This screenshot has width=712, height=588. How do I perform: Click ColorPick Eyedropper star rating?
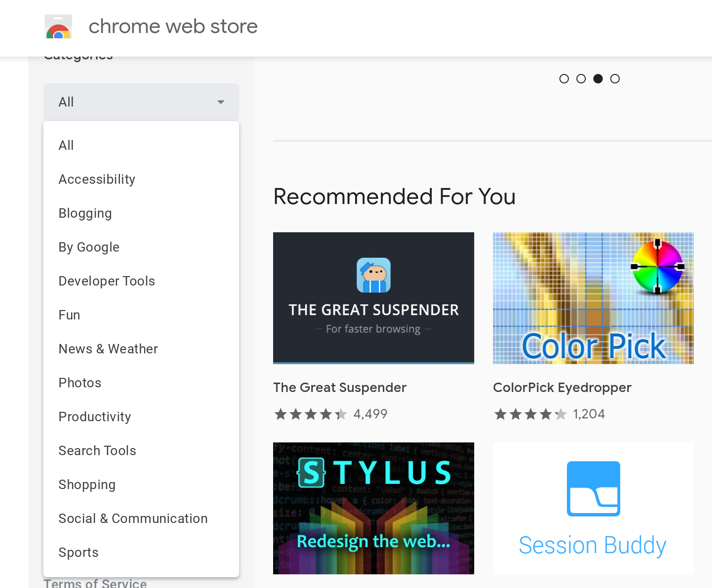(530, 414)
